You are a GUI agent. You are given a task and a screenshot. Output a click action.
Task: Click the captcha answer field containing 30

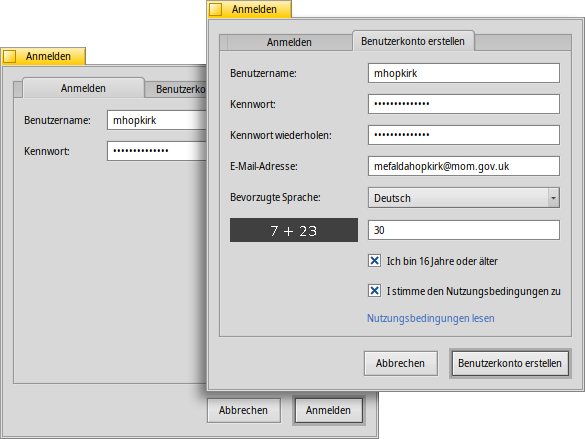pyautogui.click(x=464, y=230)
